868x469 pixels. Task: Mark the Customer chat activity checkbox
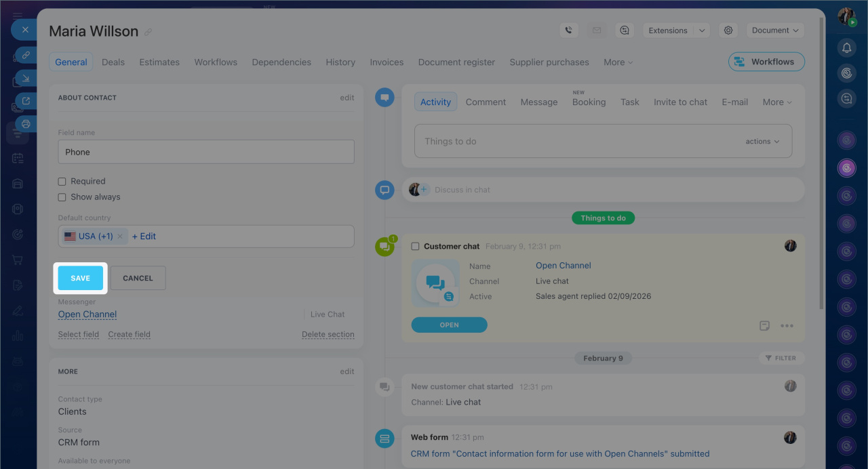pos(416,247)
